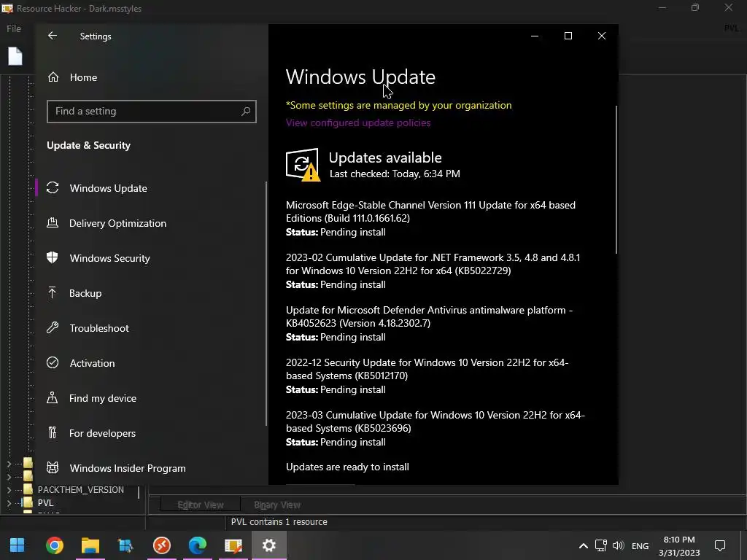Click Updates are ready to install text
747x560 pixels.
tap(347, 467)
